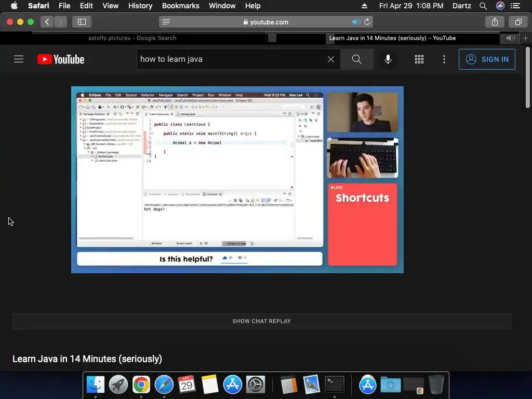Open Notes from the Dock
This screenshot has width=532, height=399.
(x=210, y=385)
